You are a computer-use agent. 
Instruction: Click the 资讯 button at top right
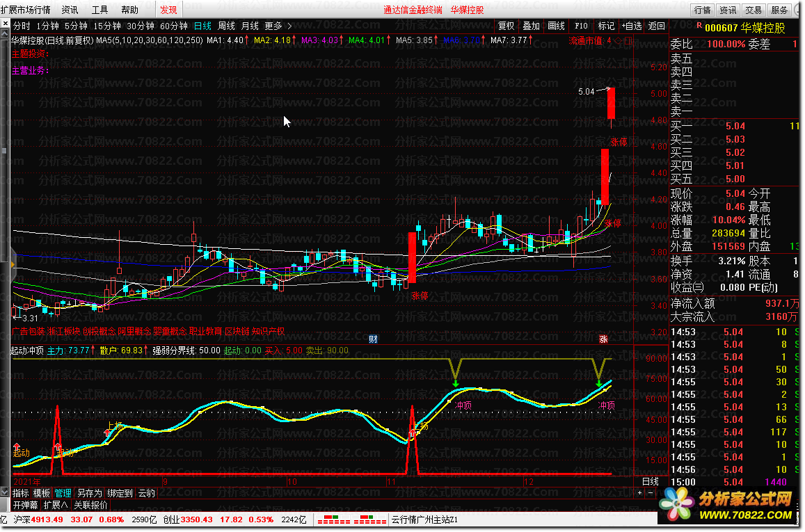coord(728,10)
